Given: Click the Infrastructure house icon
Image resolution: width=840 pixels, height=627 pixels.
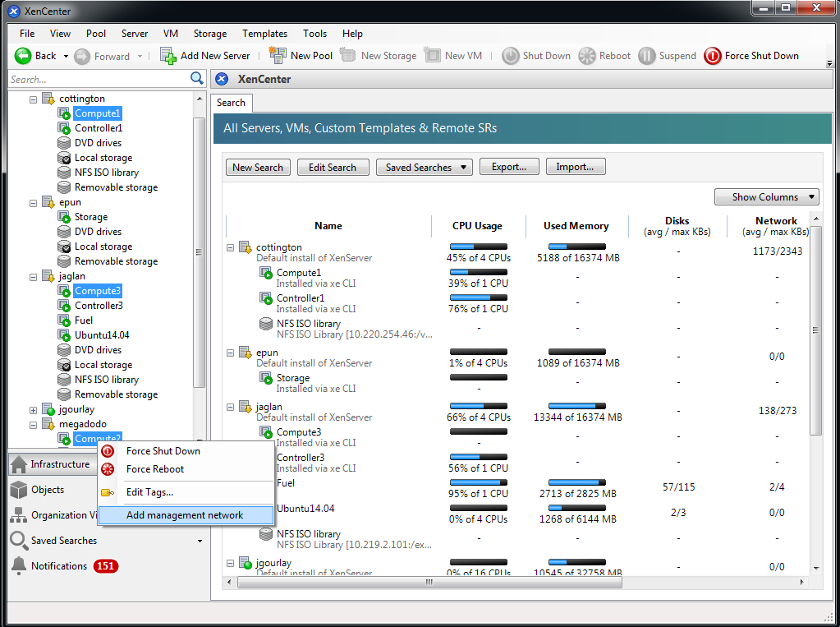Looking at the screenshot, I should pos(19,464).
